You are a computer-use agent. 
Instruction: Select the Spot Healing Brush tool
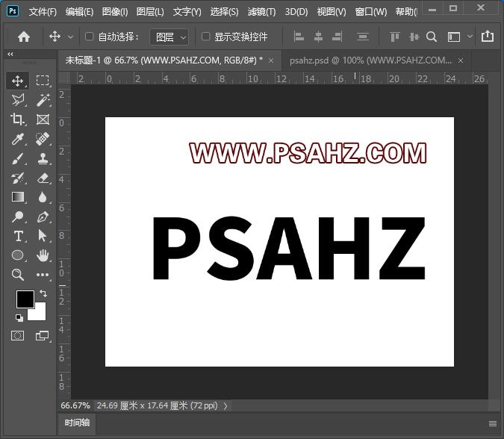(43, 139)
